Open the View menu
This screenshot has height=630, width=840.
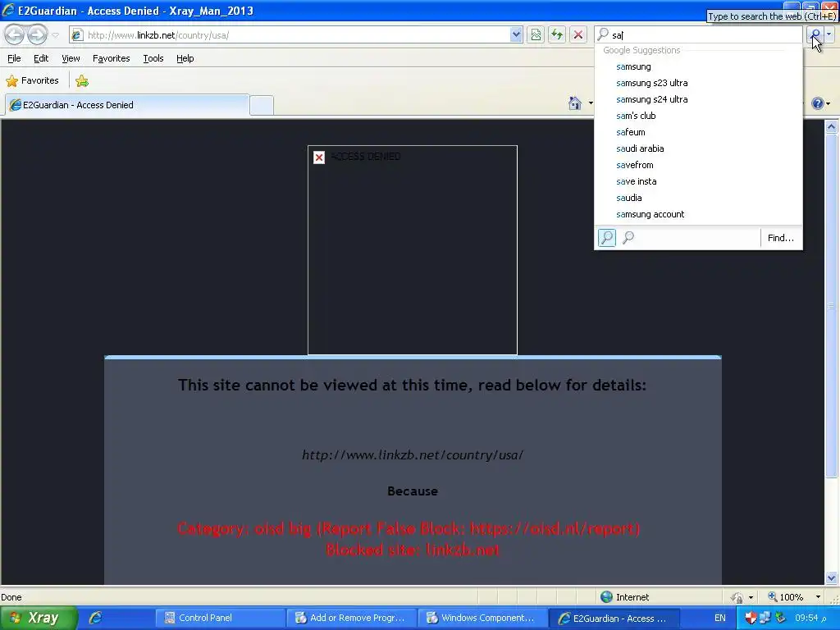click(x=71, y=58)
